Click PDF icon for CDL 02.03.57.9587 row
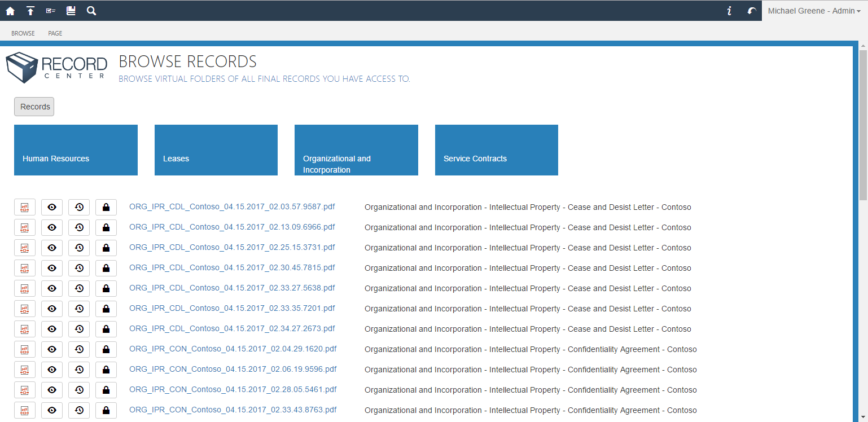 point(25,208)
